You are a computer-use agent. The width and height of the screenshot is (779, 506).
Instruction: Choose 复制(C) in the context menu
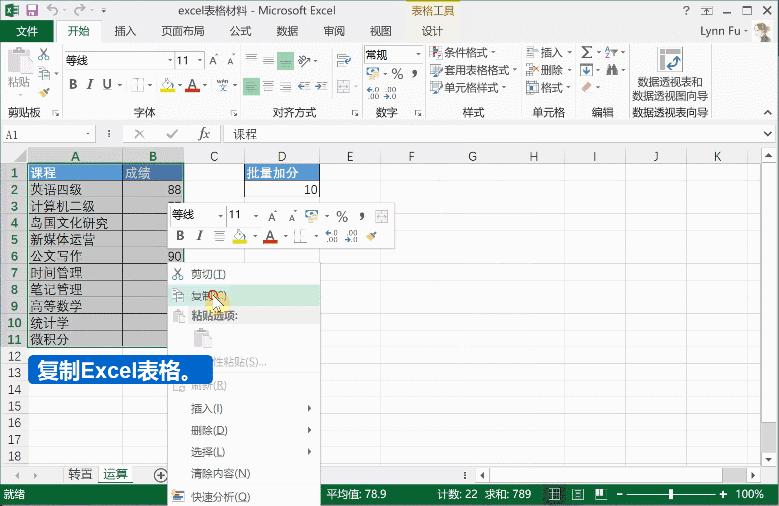pyautogui.click(x=244, y=296)
